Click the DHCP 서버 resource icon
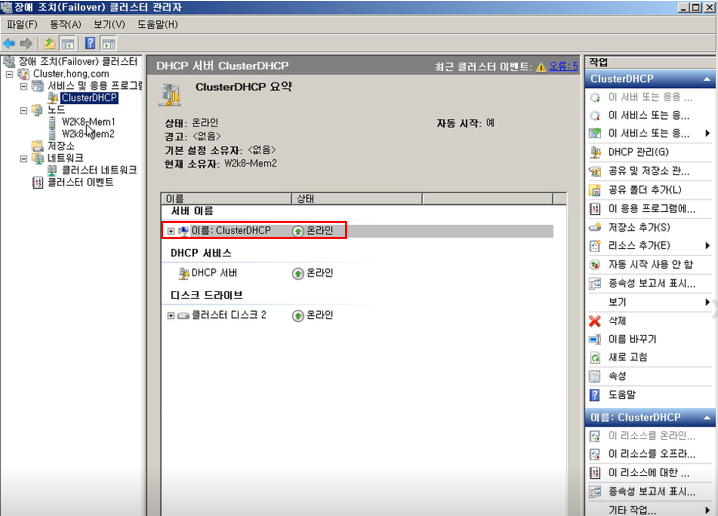The height and width of the screenshot is (516, 718). pyautogui.click(x=184, y=273)
